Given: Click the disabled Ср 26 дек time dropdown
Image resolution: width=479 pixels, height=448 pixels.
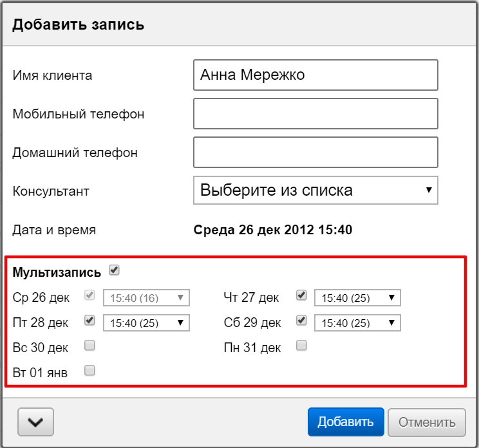Looking at the screenshot, I should [x=146, y=298].
